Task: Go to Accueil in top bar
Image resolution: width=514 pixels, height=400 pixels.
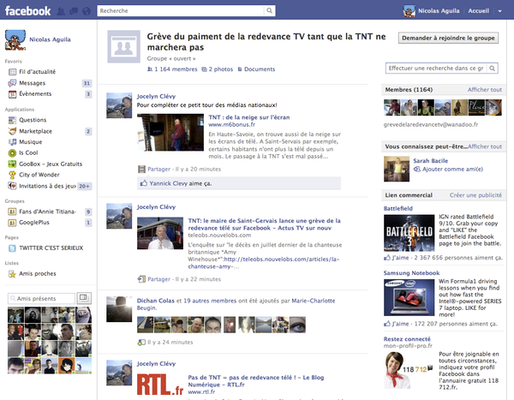Action: 478,11
